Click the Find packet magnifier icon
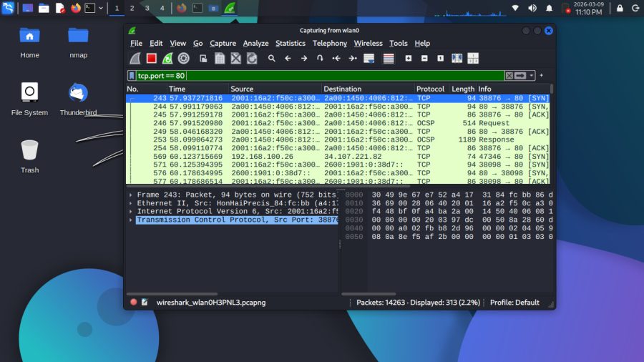 pos(272,59)
